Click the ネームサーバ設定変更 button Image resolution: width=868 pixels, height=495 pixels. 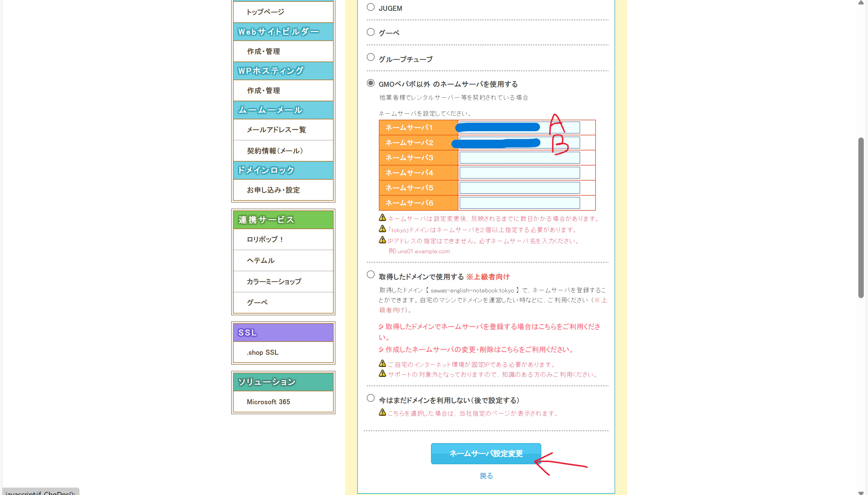486,453
